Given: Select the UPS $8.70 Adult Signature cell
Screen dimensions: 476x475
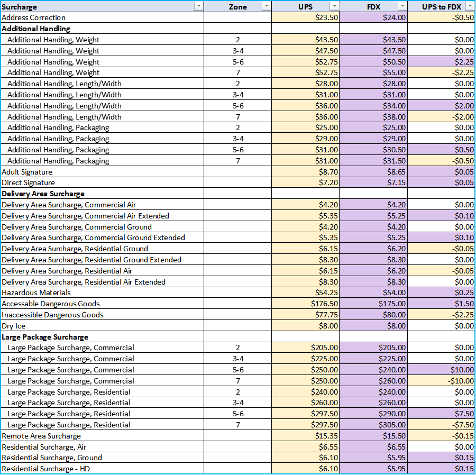Looking at the screenshot, I should tap(305, 172).
